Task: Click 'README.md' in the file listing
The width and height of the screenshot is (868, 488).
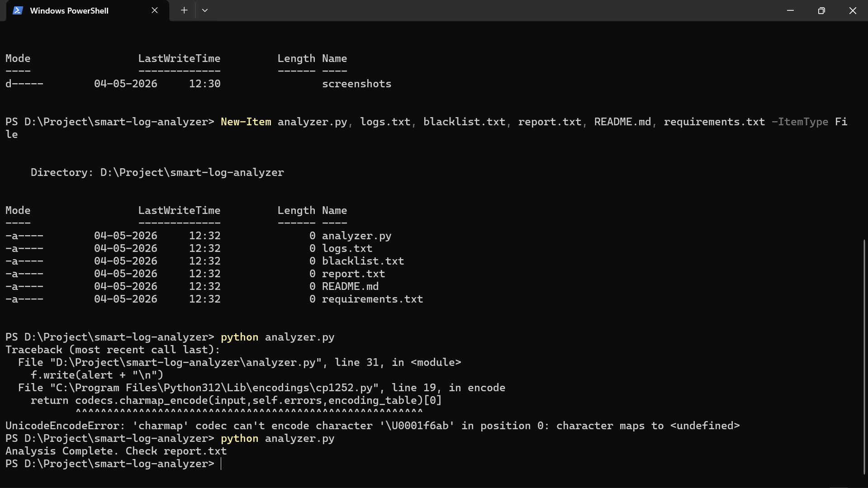Action: pos(350,286)
